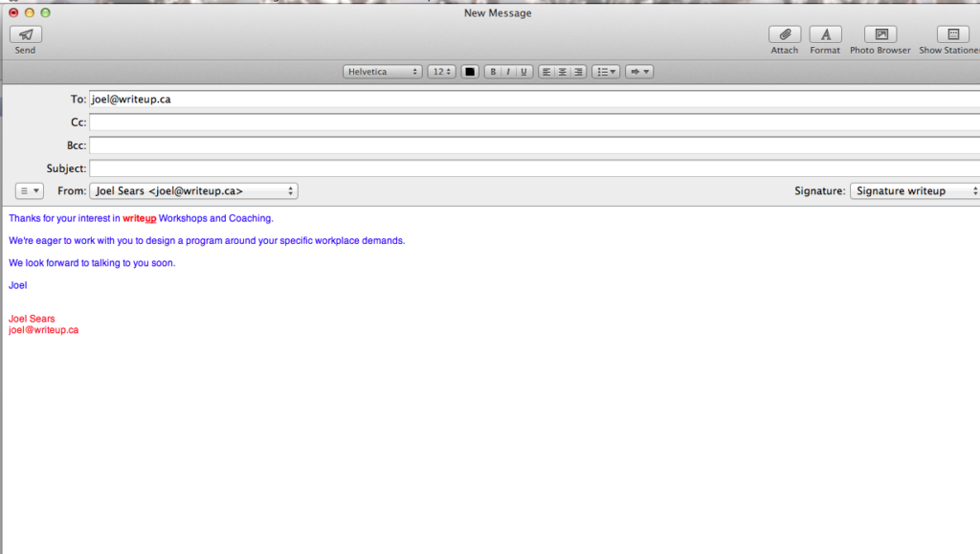Minimize the New Message window
The height and width of the screenshot is (554, 980).
(30, 12)
